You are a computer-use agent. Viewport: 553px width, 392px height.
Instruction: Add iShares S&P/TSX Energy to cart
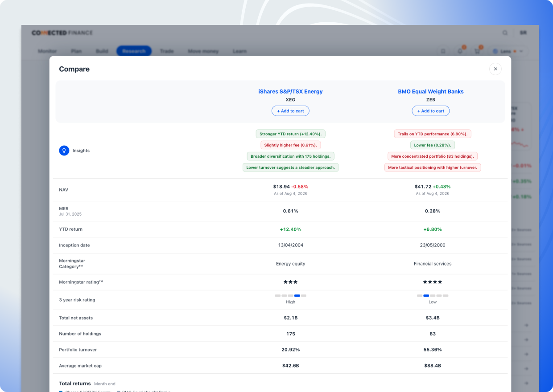(x=290, y=111)
